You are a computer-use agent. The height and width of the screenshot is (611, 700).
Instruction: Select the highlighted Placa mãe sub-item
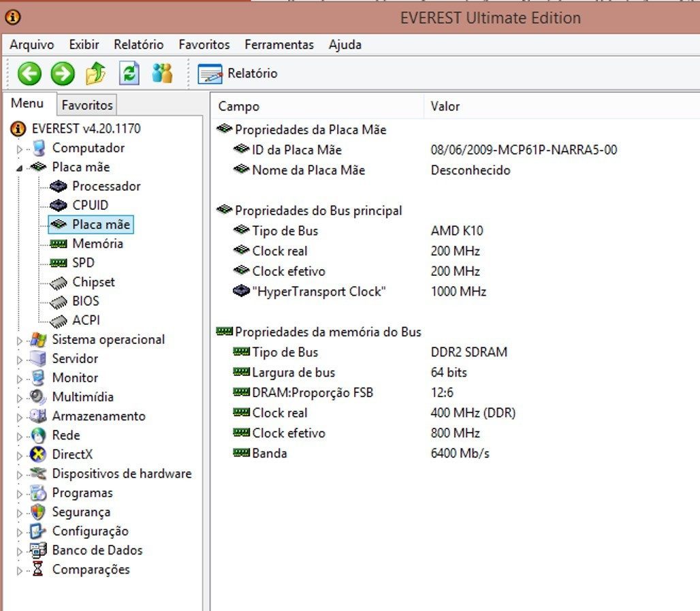tap(91, 224)
